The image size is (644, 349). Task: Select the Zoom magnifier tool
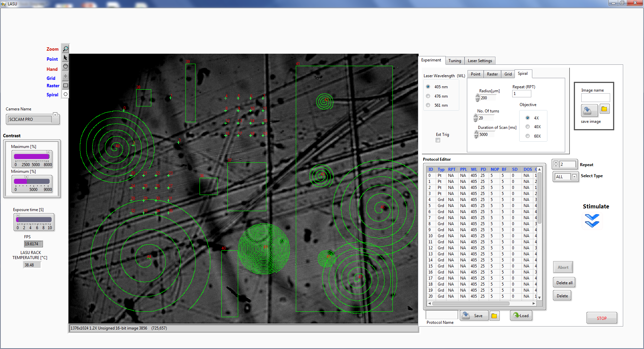[x=65, y=49]
